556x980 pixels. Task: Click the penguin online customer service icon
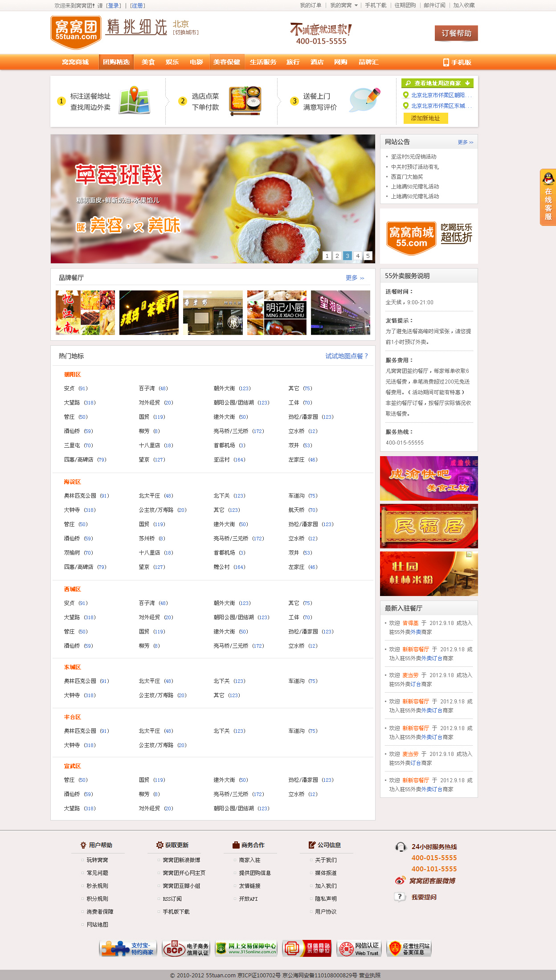tap(548, 178)
